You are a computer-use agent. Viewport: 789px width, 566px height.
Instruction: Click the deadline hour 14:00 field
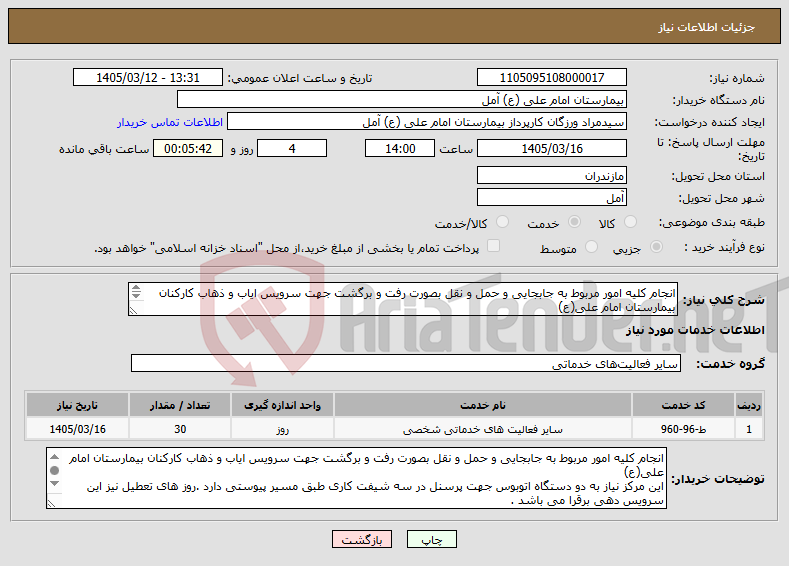[400, 148]
